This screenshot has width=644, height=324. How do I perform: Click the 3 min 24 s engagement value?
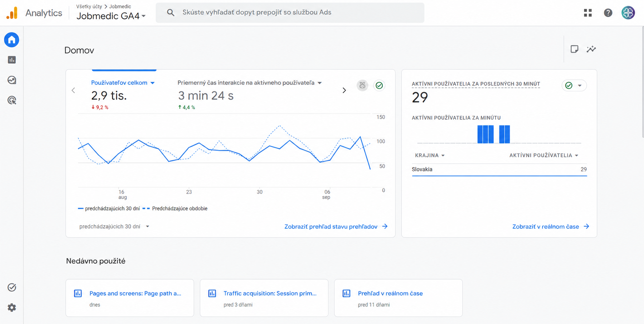pyautogui.click(x=206, y=95)
